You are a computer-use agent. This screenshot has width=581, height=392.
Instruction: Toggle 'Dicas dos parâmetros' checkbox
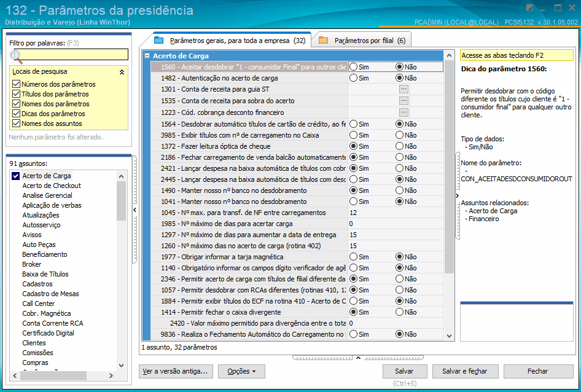coord(17,114)
